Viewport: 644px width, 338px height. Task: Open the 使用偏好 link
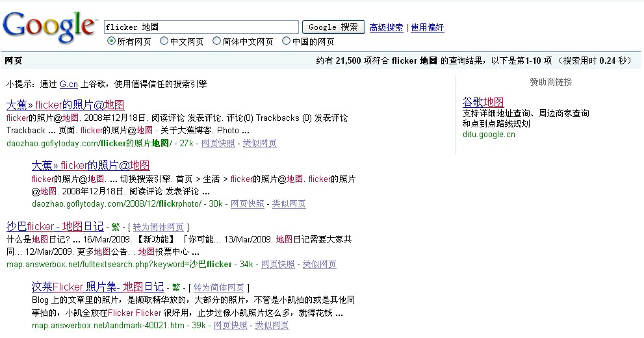tap(427, 27)
